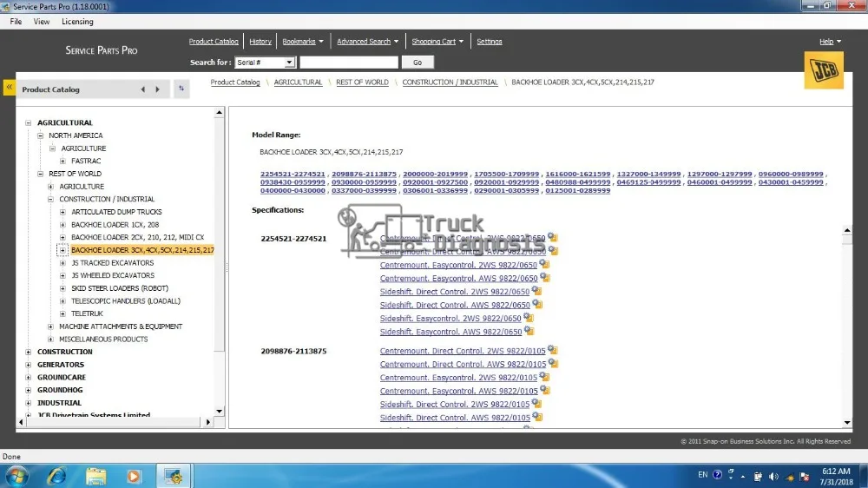Click the icon next to Sideshift Direct Control AWS 9822/0650
Viewport: 868px width, 488px height.
click(x=537, y=304)
